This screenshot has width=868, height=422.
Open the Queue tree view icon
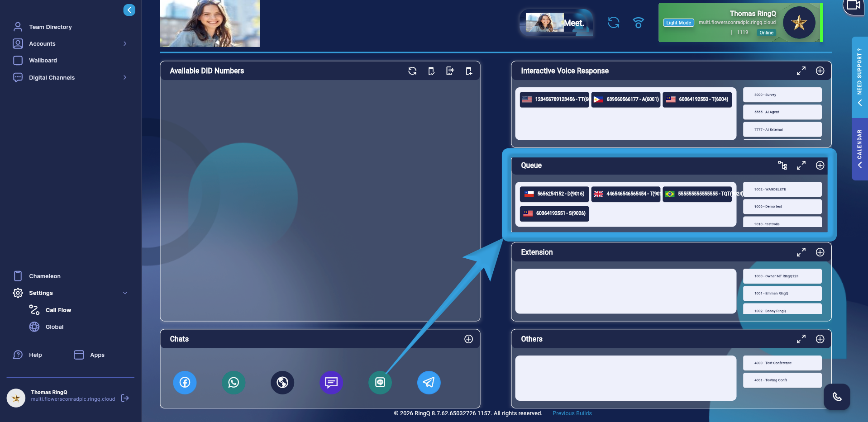point(782,166)
